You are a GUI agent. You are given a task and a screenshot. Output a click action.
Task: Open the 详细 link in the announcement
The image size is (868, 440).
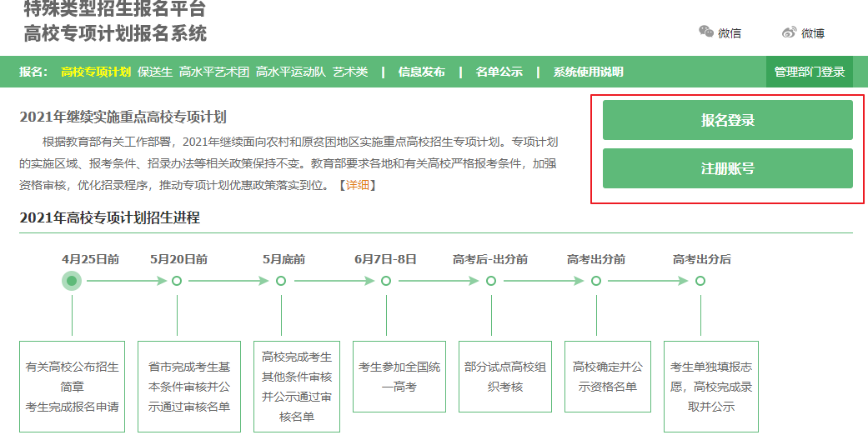(357, 185)
